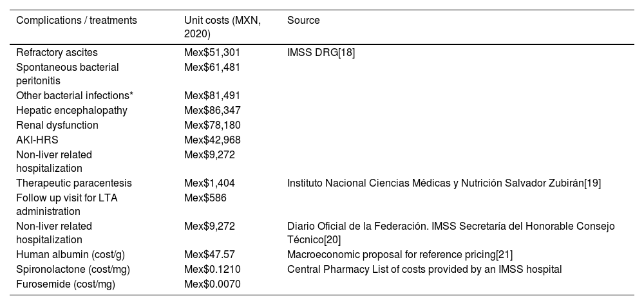Select the Renal dysfunction cost Mex$78,180

(213, 125)
